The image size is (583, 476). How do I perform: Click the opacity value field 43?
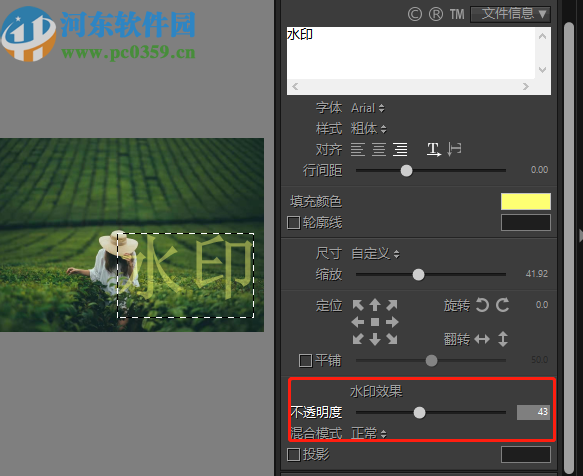(x=533, y=412)
